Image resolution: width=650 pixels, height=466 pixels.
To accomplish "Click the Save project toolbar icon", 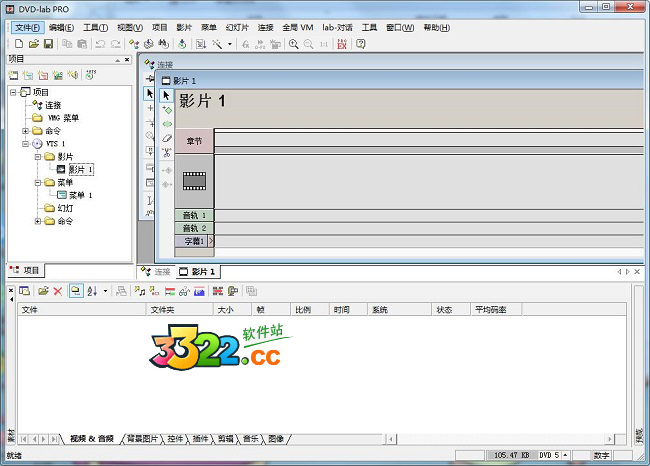I will pos(48,44).
